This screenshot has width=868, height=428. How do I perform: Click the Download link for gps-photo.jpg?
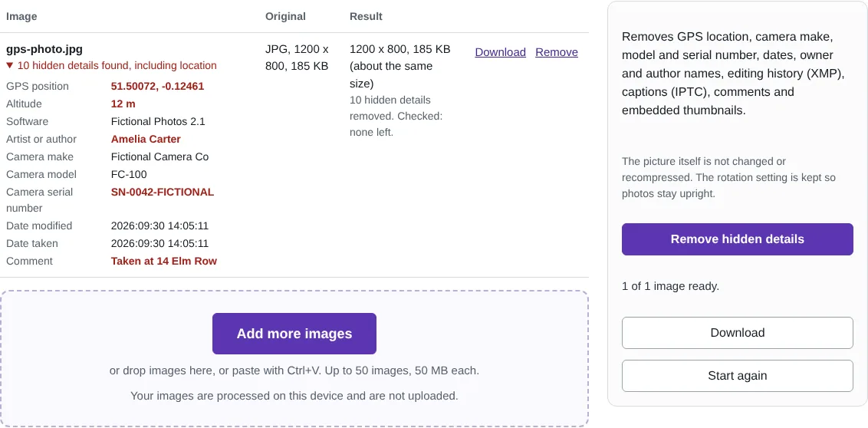[501, 52]
